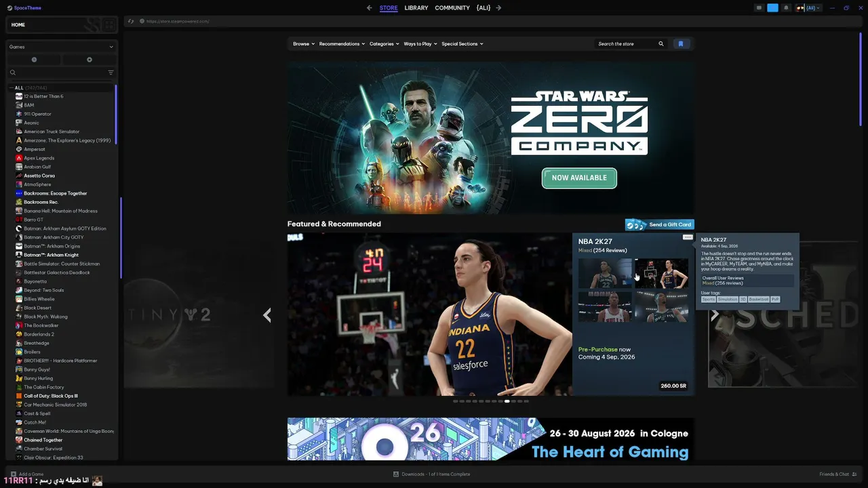Image resolution: width=868 pixels, height=488 pixels.
Task: Switch to the LIBRARY tab
Action: pos(416,8)
